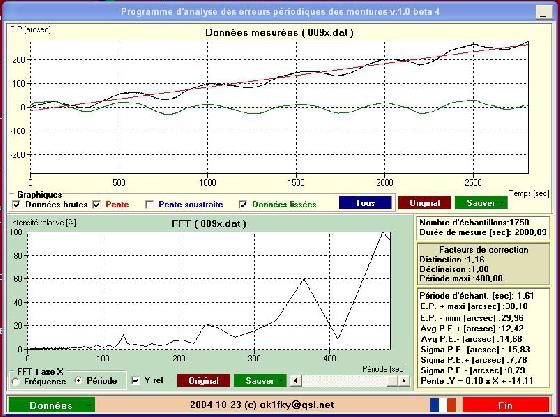The width and height of the screenshot is (560, 417).
Task: Click the Période d'échant. 1.61 line
Action: tap(476, 296)
